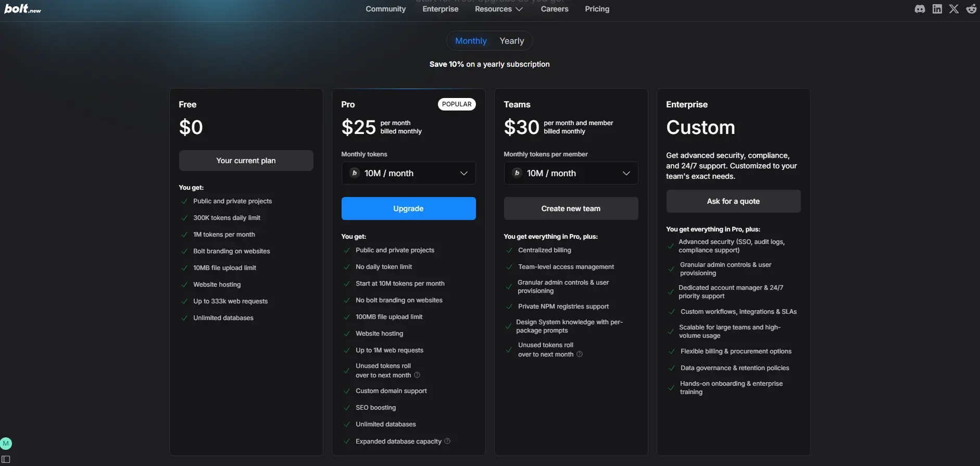Click the blue Upgrade button
The height and width of the screenshot is (466, 980).
click(409, 209)
